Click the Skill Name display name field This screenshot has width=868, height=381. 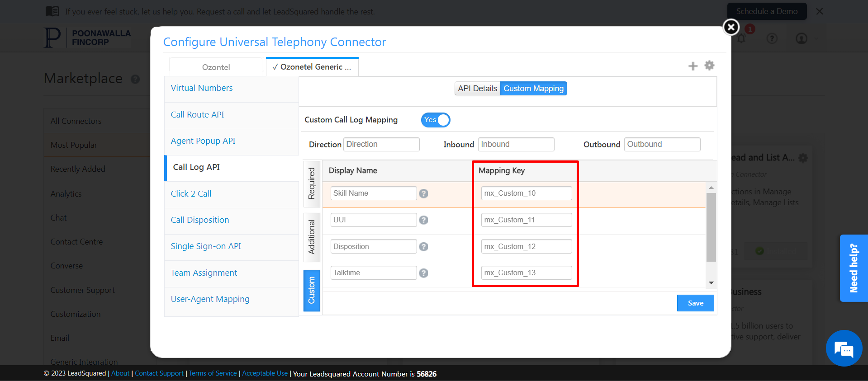(x=374, y=193)
